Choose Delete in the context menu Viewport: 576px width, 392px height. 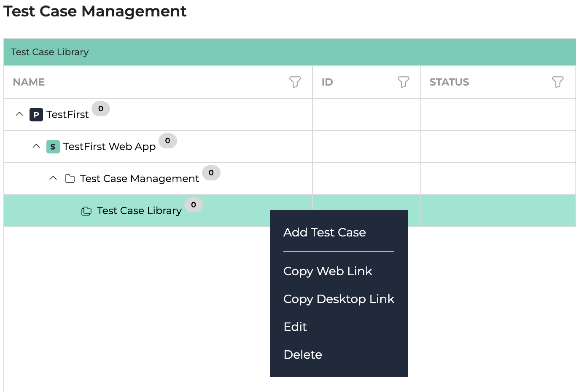303,354
